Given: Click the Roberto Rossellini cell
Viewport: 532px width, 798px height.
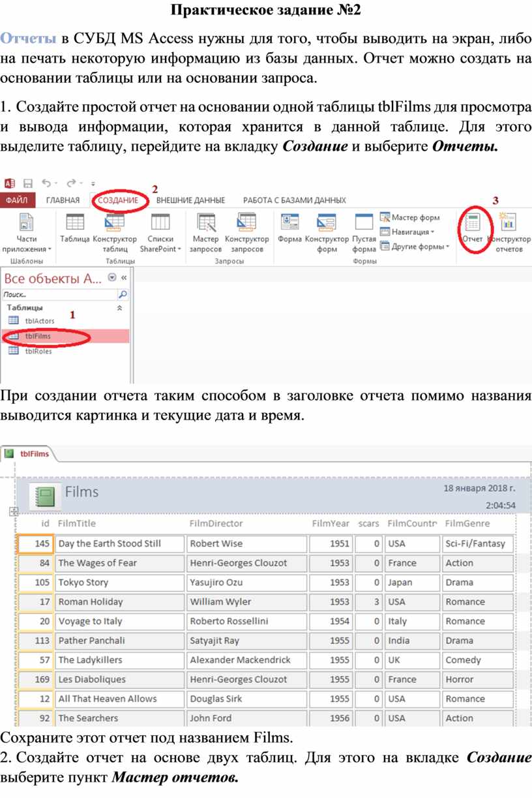Looking at the screenshot, I should 246,621.
